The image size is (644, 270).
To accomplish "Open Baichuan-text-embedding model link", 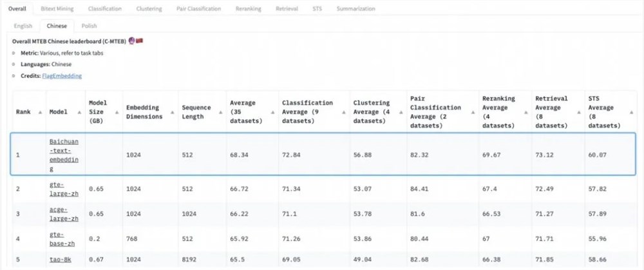I will [x=64, y=155].
